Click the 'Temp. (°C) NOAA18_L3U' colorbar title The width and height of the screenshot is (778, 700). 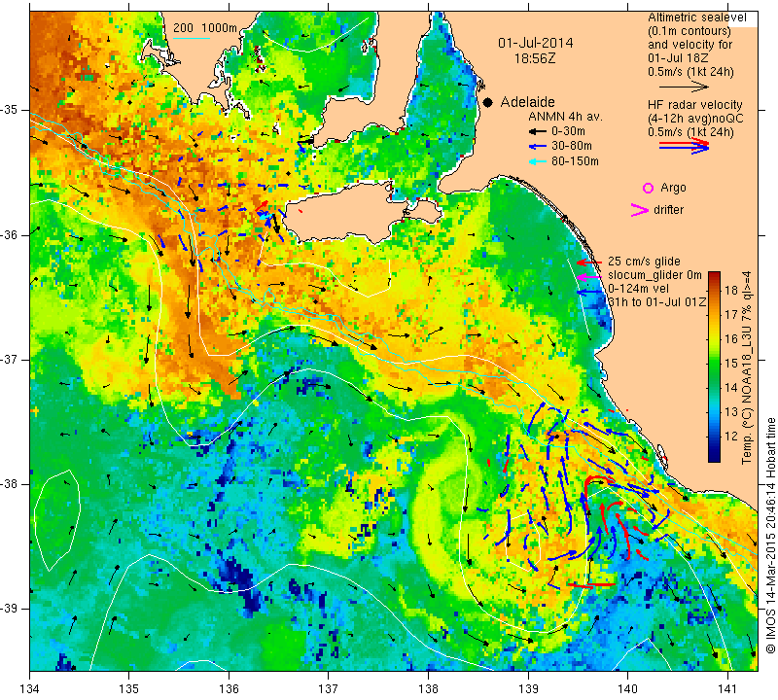tap(746, 367)
